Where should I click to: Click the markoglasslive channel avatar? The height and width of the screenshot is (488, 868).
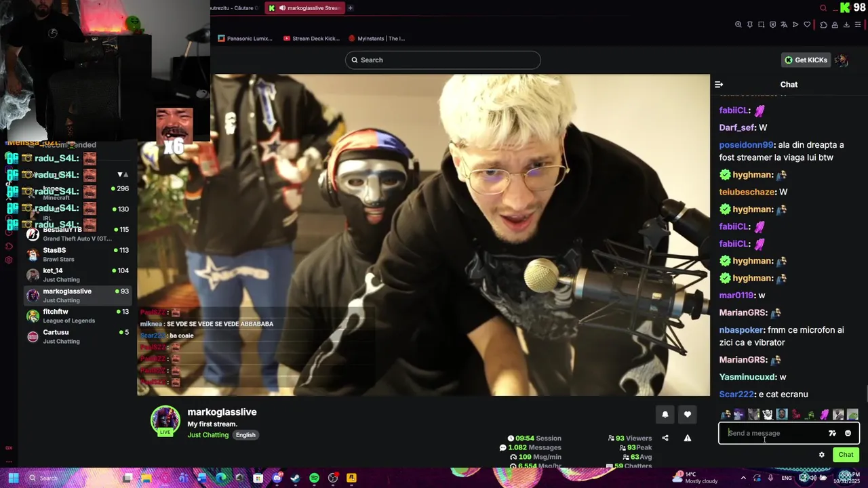click(x=165, y=420)
